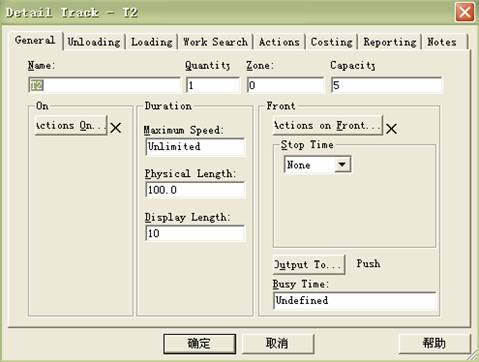Go to the Costing tab
This screenshot has width=479, height=362.
(331, 42)
